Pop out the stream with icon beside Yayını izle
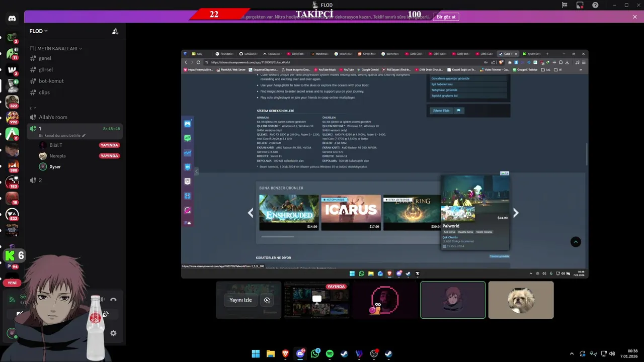 pyautogui.click(x=267, y=300)
